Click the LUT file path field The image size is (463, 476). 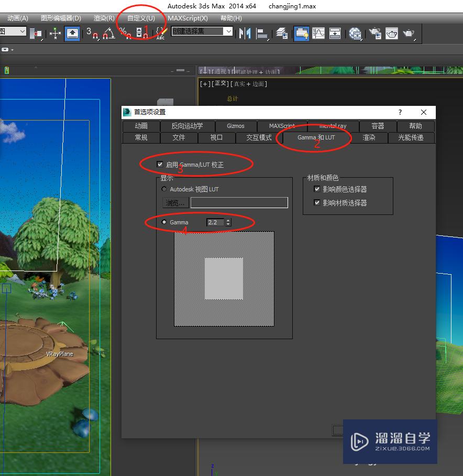coord(239,202)
